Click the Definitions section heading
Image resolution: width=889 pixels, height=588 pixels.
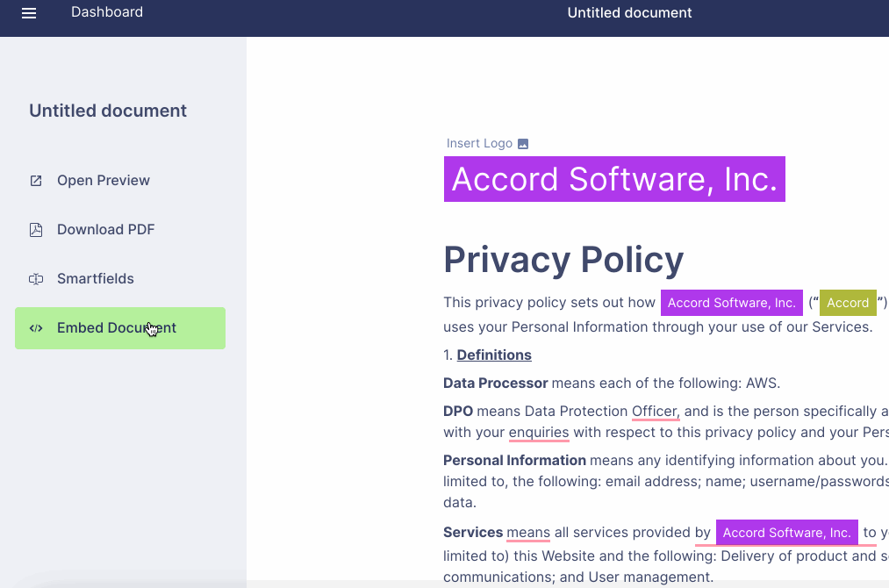click(x=494, y=355)
